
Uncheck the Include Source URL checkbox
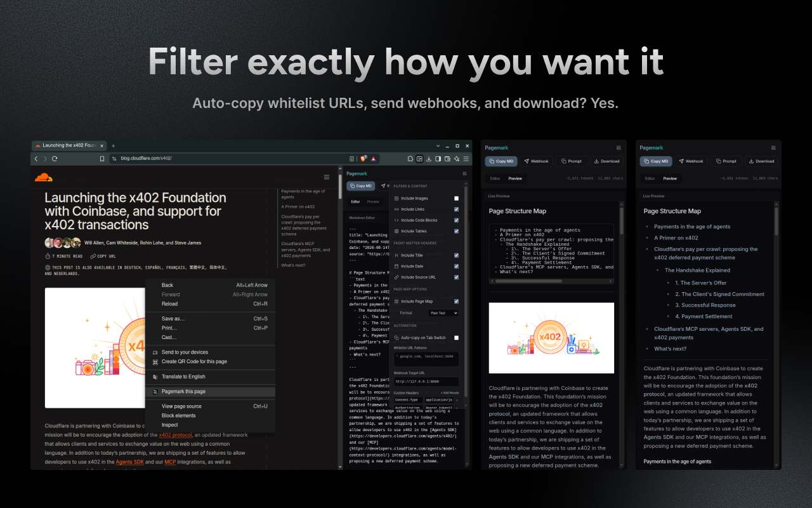456,277
